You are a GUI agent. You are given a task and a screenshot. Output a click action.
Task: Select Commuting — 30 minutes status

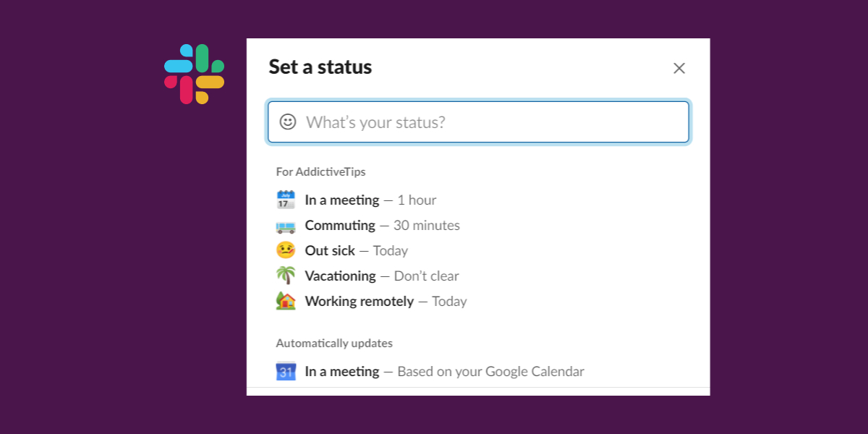(382, 226)
